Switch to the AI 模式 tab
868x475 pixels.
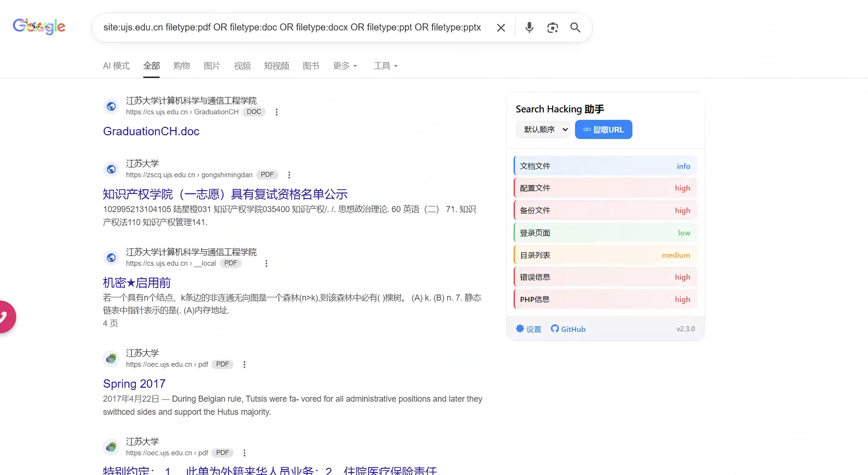(x=116, y=66)
